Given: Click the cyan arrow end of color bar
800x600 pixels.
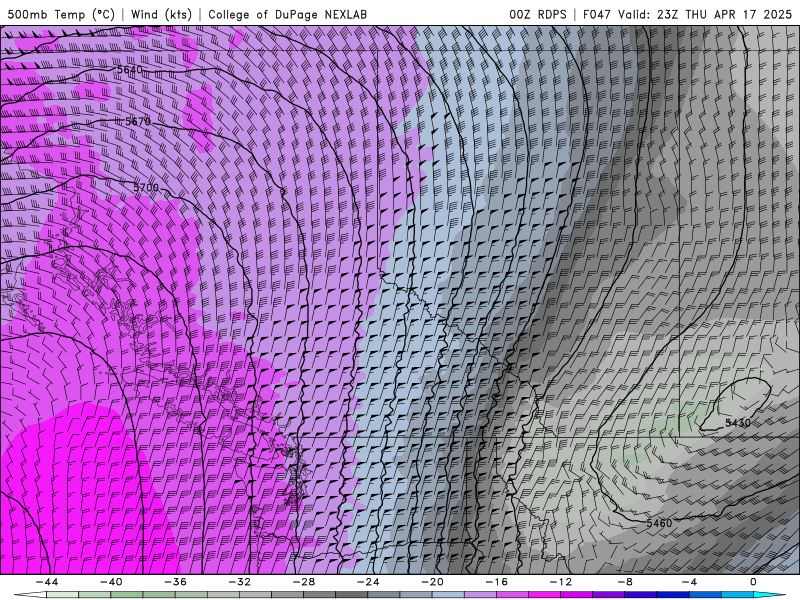Looking at the screenshot, I should [769, 595].
